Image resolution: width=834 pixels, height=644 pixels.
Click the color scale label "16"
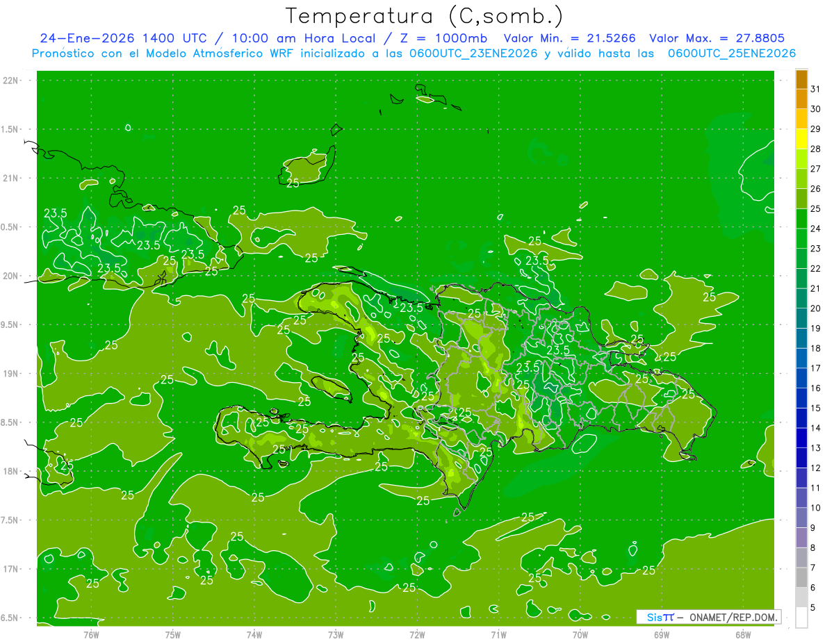pos(815,388)
